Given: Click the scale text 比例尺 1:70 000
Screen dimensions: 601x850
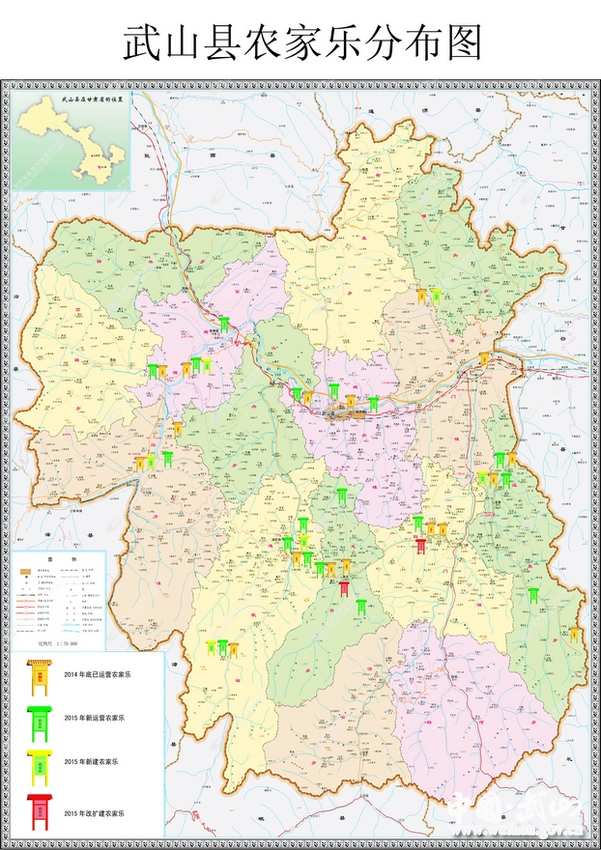Looking at the screenshot, I should [x=58, y=643].
